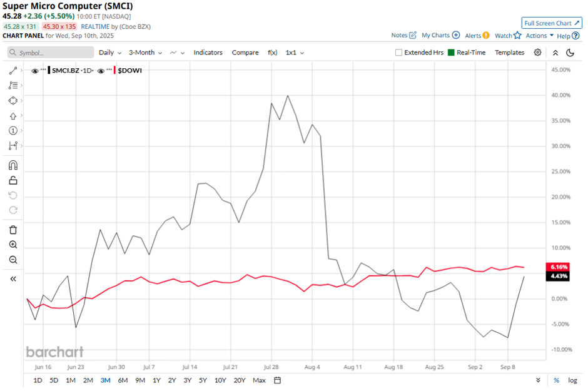Click the redo arrow icon
Screen dimensions: 588x391
click(13, 210)
